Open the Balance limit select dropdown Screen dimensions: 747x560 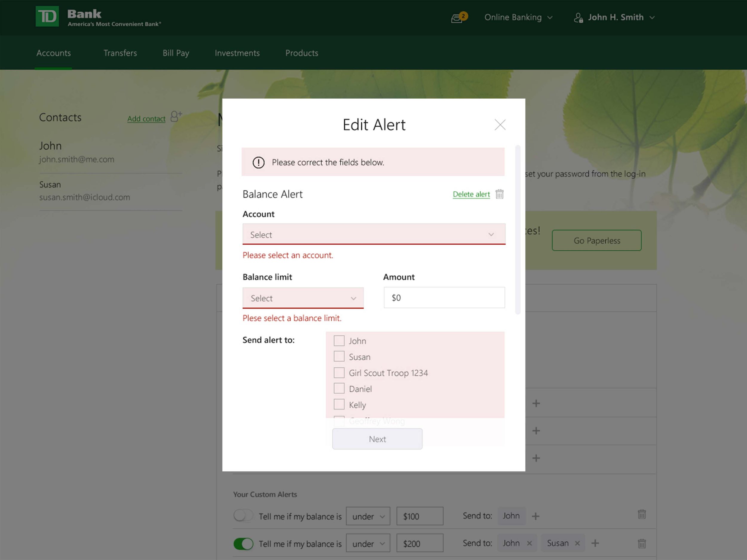(303, 298)
